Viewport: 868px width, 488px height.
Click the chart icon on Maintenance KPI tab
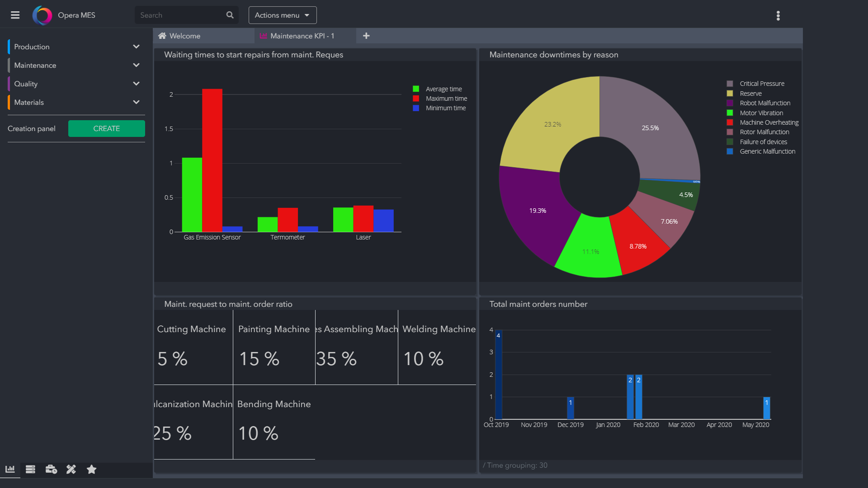[x=263, y=36]
